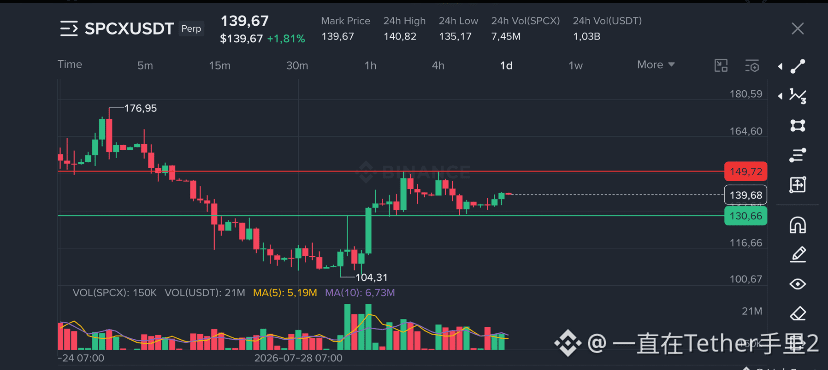Image resolution: width=828 pixels, height=370 pixels.
Task: Click the 180,59 price axis label
Action: (746, 94)
